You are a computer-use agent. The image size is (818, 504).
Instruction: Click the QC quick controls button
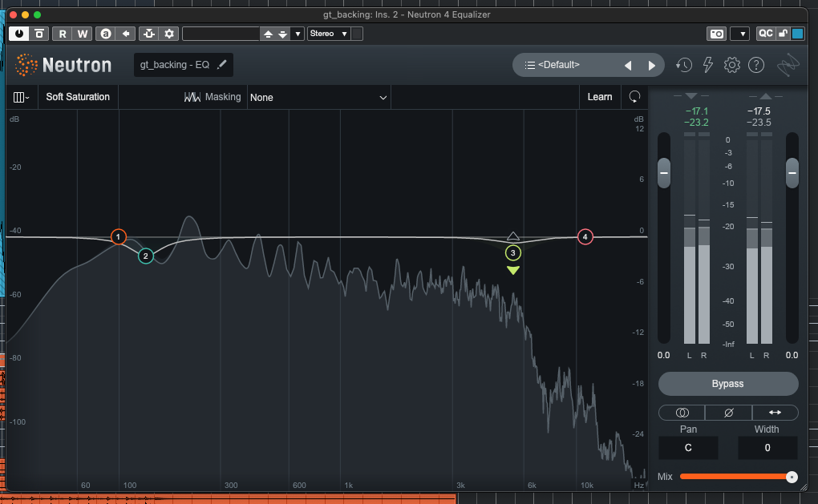coord(765,34)
